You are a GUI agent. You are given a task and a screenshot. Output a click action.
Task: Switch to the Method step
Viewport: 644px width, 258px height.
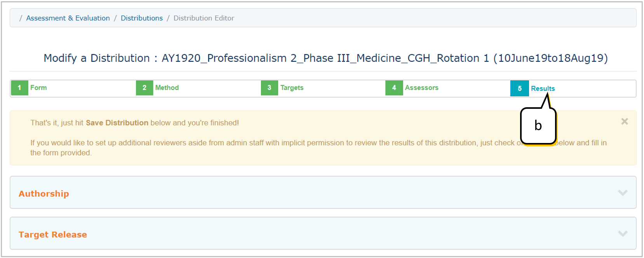coord(167,88)
